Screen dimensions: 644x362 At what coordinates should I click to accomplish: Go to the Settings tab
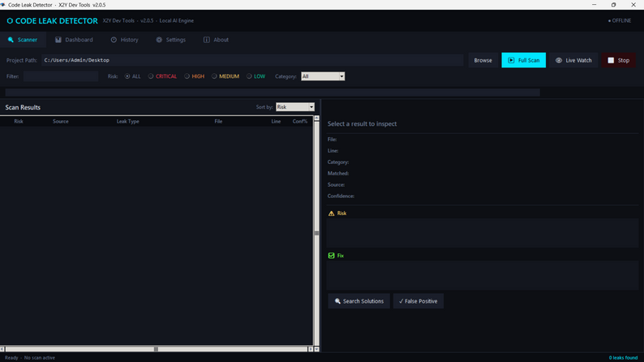click(171, 40)
